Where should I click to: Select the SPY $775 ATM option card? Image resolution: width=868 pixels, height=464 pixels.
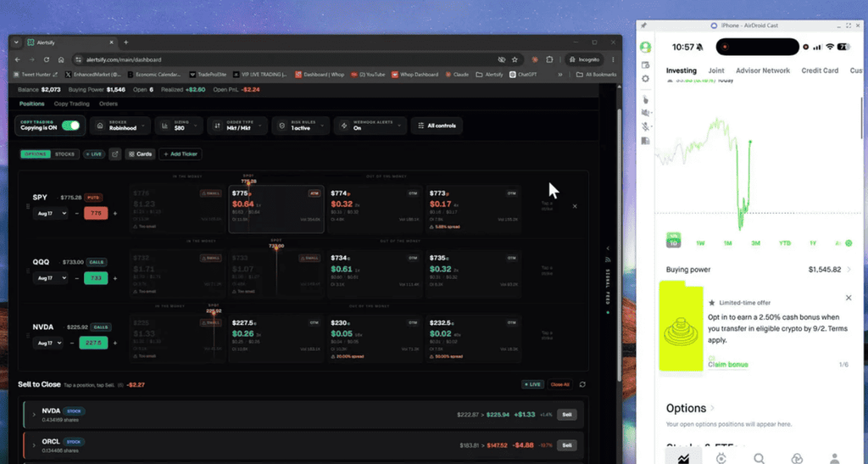276,209
